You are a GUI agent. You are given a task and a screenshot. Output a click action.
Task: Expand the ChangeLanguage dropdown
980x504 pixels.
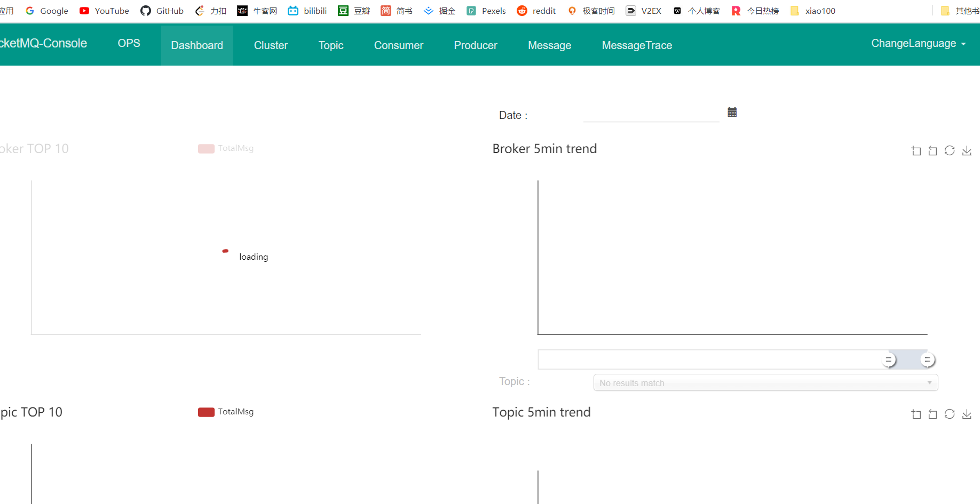tap(918, 44)
